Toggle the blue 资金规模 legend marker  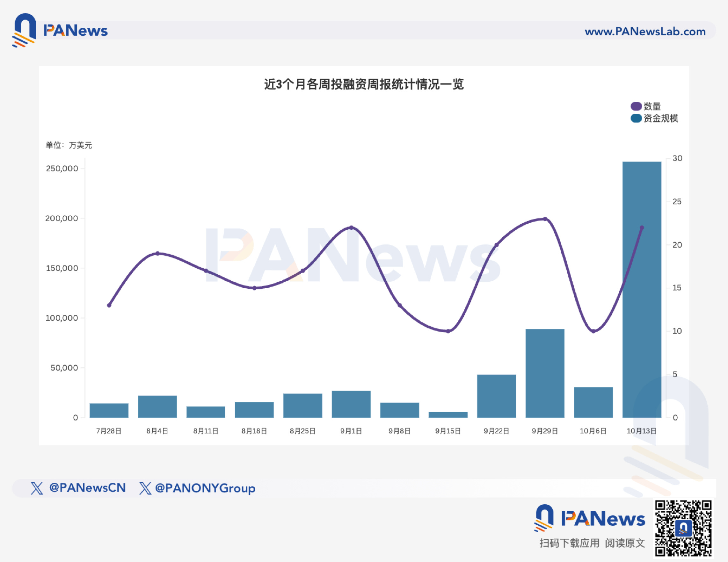point(636,118)
